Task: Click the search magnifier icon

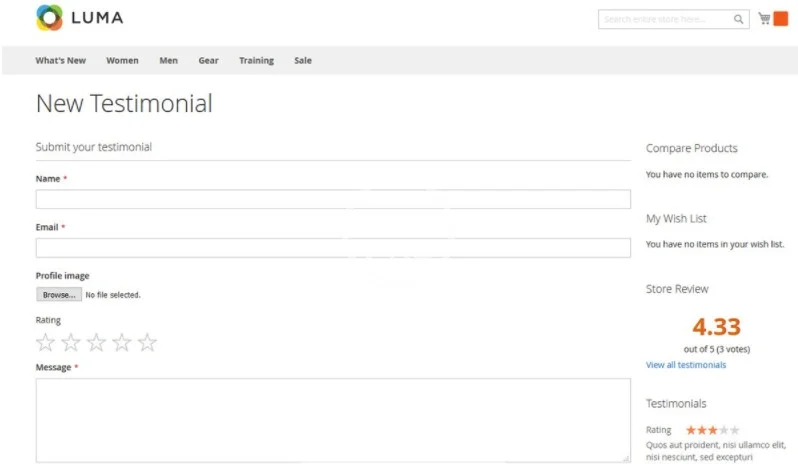Action: (x=739, y=19)
